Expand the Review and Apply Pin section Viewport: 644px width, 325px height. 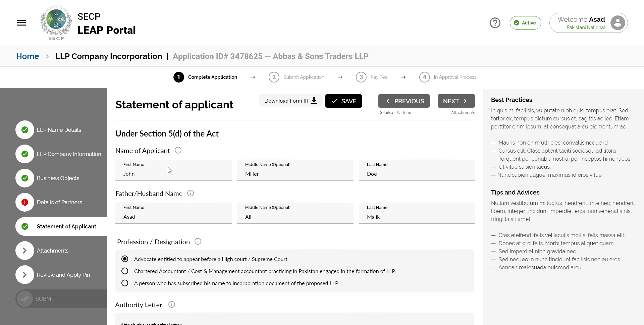24,275
